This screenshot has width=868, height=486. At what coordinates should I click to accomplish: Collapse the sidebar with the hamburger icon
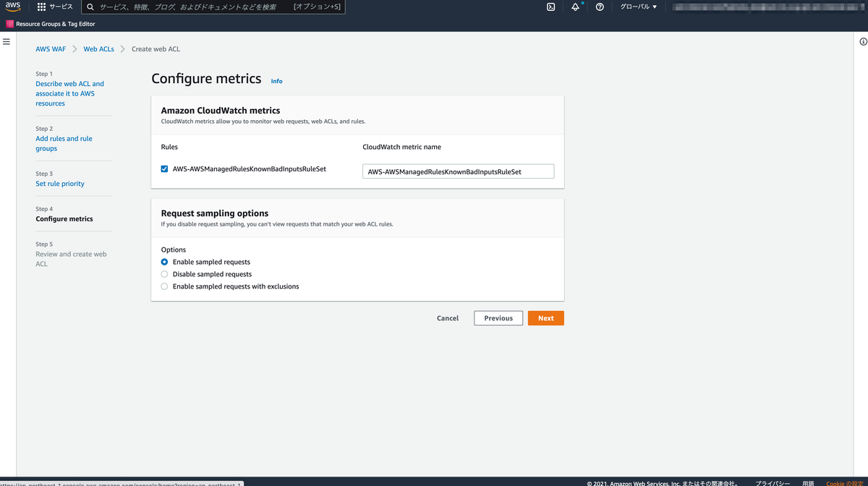coord(7,41)
